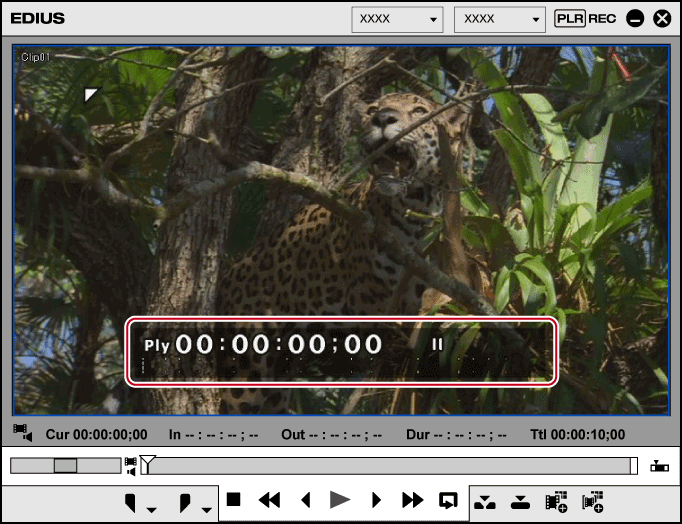
Task: Click the second film-plus subclip icon
Action: coord(593,501)
